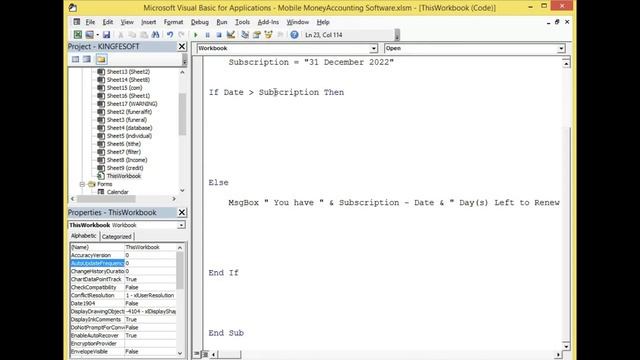
Task: Click Procedure View button at code window bottom
Action: pyautogui.click(x=198, y=354)
